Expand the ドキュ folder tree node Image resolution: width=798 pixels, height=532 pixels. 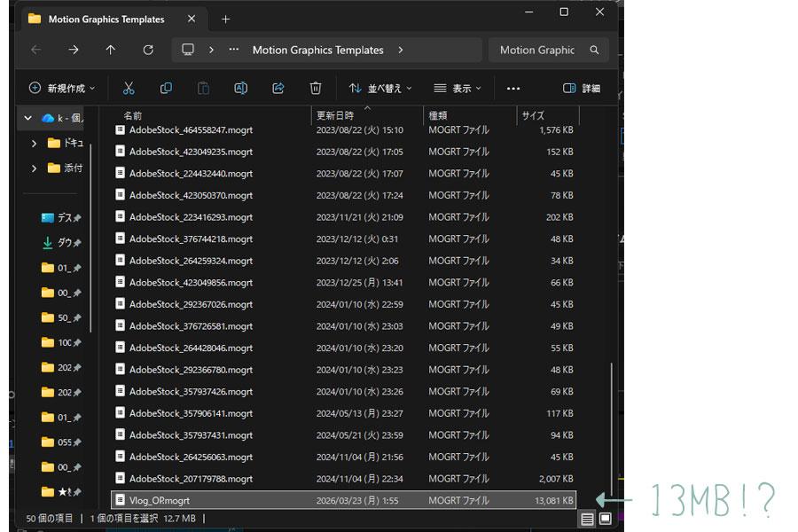coord(34,143)
